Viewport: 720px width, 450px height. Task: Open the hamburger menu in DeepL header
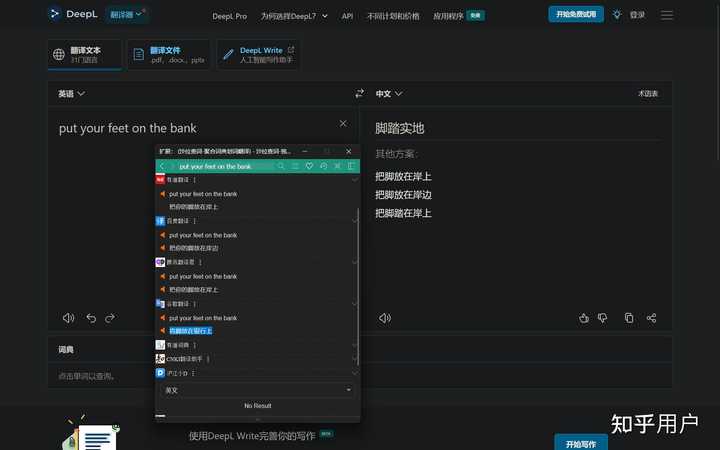pos(667,15)
